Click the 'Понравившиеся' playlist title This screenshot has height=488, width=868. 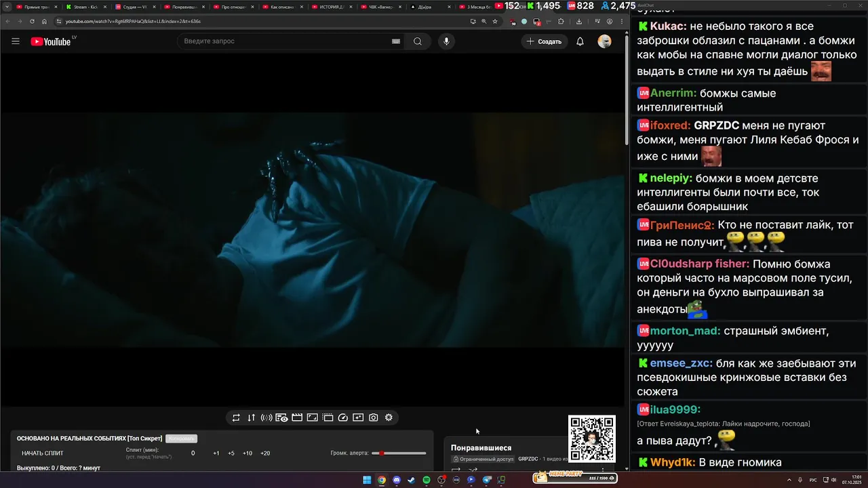481,448
